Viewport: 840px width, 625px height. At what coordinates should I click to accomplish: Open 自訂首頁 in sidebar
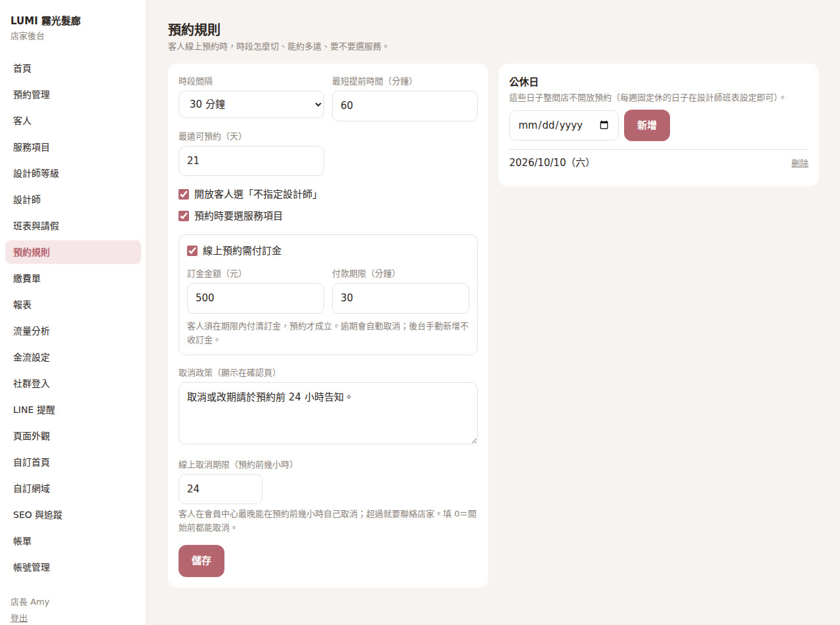73,462
